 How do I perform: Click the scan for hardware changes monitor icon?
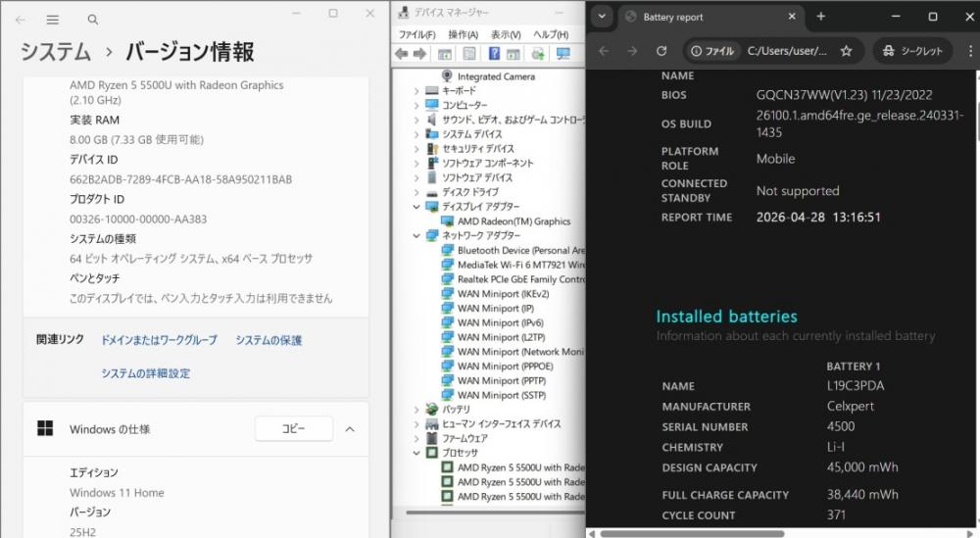click(563, 54)
